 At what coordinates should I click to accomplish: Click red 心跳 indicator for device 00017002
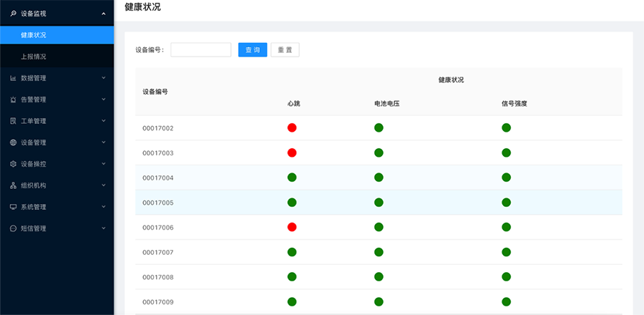pyautogui.click(x=292, y=127)
